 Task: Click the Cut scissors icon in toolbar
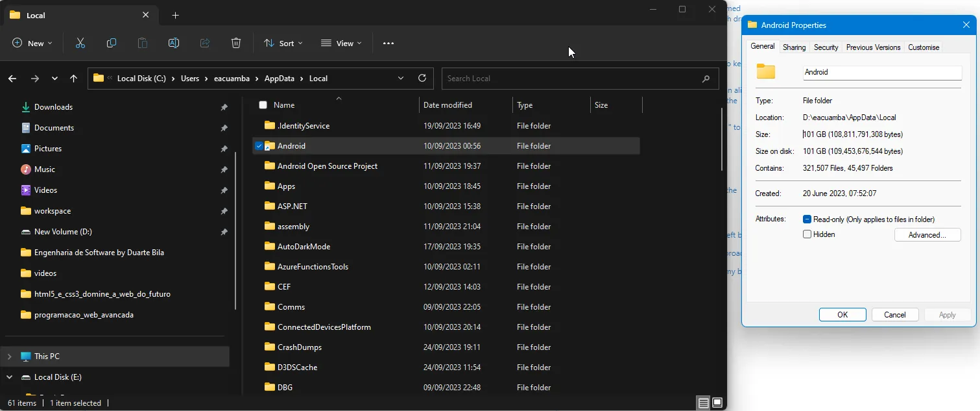(x=80, y=44)
